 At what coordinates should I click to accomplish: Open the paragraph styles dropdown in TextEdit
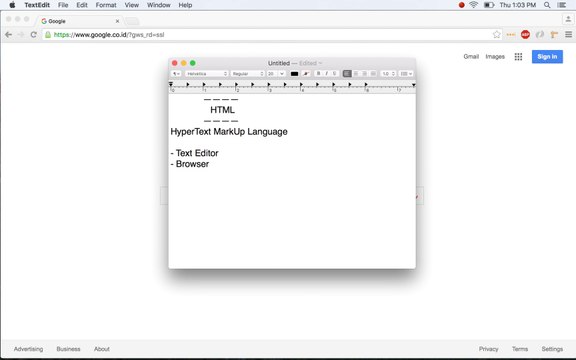click(176, 74)
